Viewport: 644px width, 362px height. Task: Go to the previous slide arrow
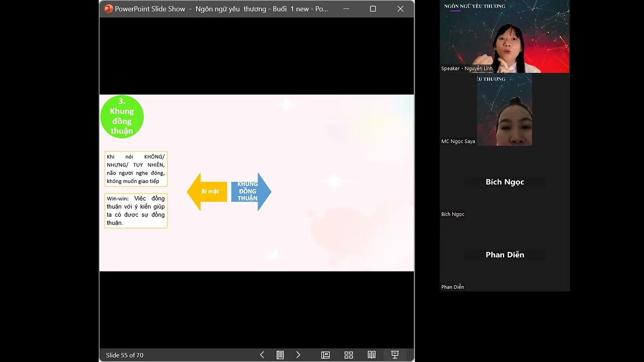point(262,355)
